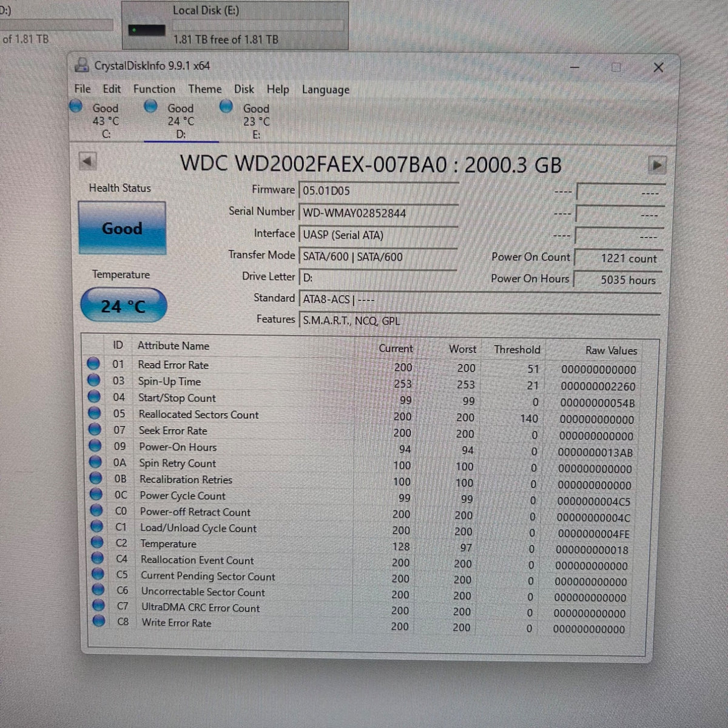Click status icon for Reallocated Sectors Count
728x728 pixels.
click(x=95, y=413)
